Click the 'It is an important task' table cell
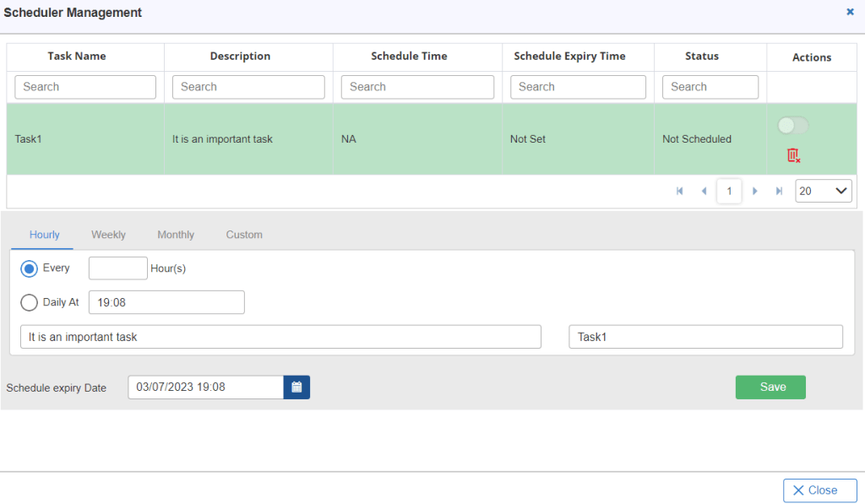The width and height of the screenshot is (865, 504). [x=249, y=139]
